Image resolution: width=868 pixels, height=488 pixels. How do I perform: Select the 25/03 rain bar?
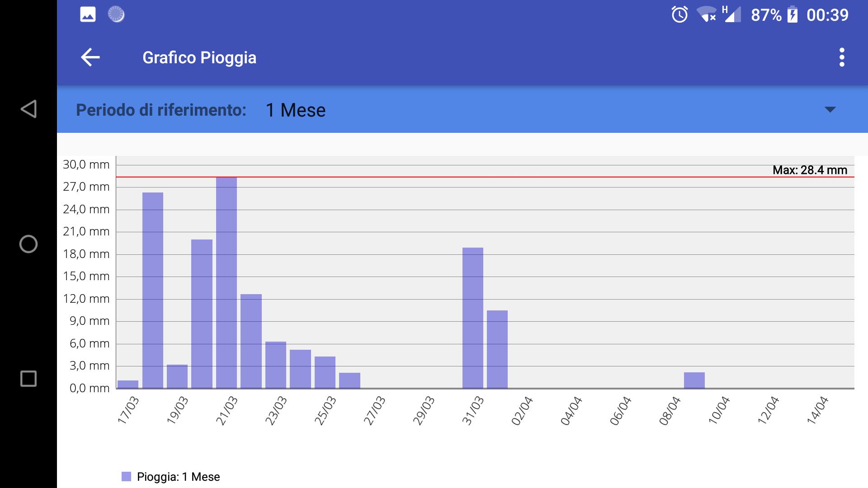[x=325, y=372]
